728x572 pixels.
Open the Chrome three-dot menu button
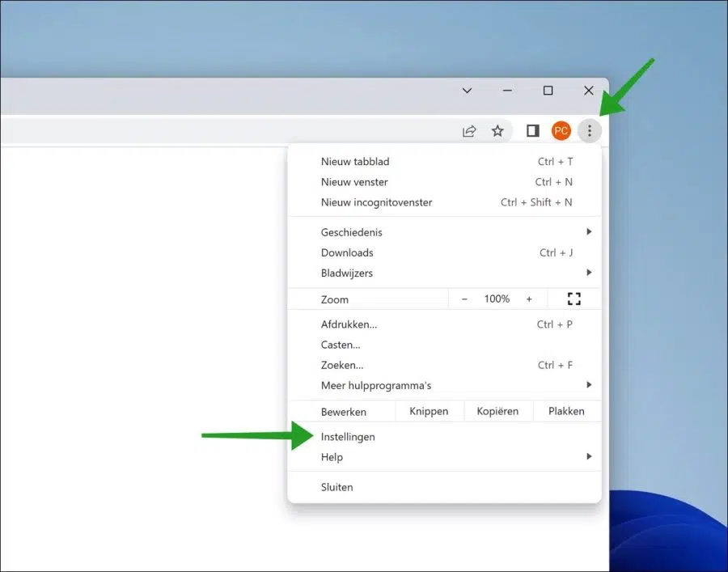589,131
